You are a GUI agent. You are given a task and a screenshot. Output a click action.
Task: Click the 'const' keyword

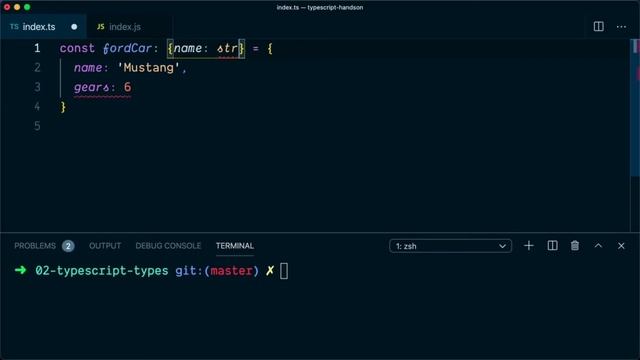(77, 48)
